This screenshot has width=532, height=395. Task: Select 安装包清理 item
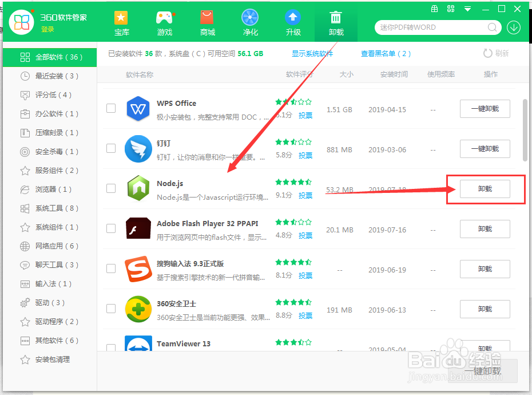pyautogui.click(x=50, y=360)
